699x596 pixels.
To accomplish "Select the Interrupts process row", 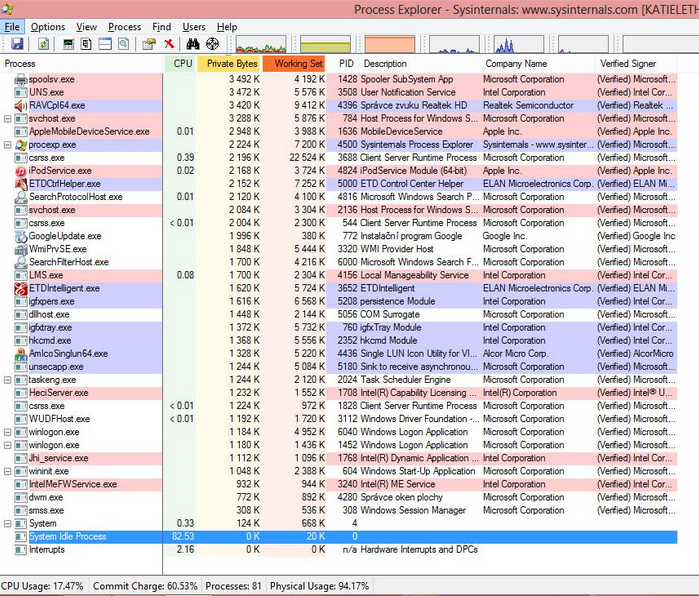I will coord(339,550).
